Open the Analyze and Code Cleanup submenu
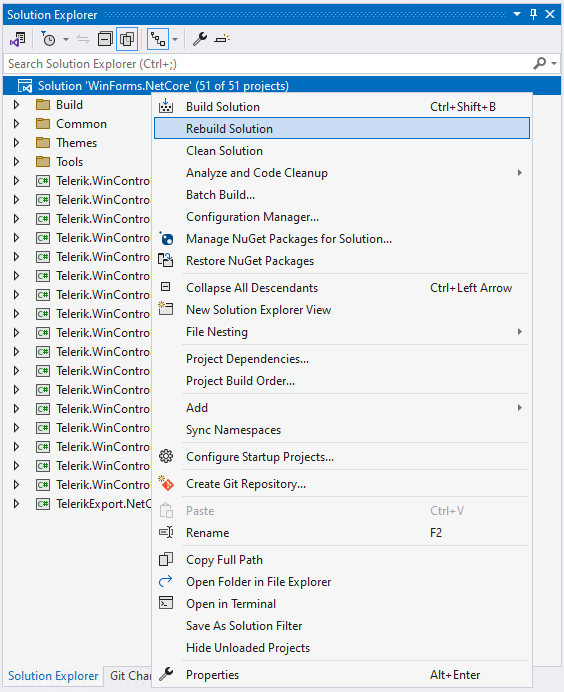Image resolution: width=564 pixels, height=692 pixels. (342, 173)
